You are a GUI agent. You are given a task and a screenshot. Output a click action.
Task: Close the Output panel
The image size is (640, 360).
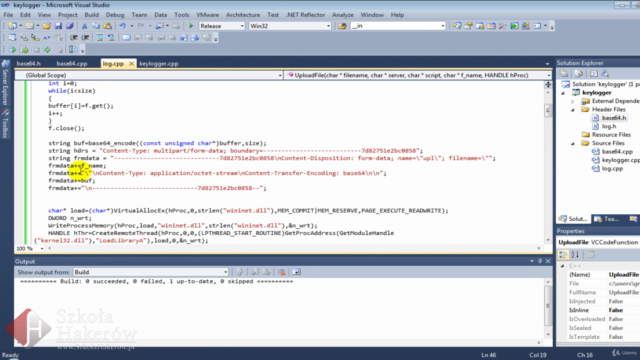click(548, 261)
